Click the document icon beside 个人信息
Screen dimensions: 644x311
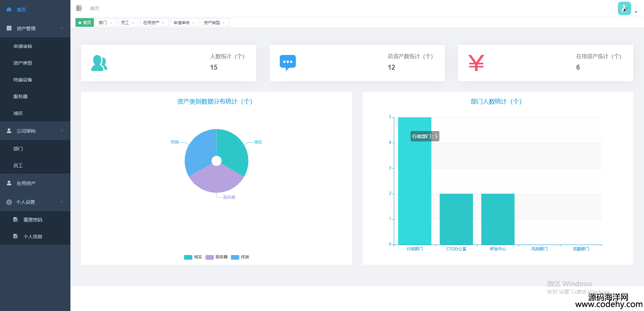tap(15, 236)
